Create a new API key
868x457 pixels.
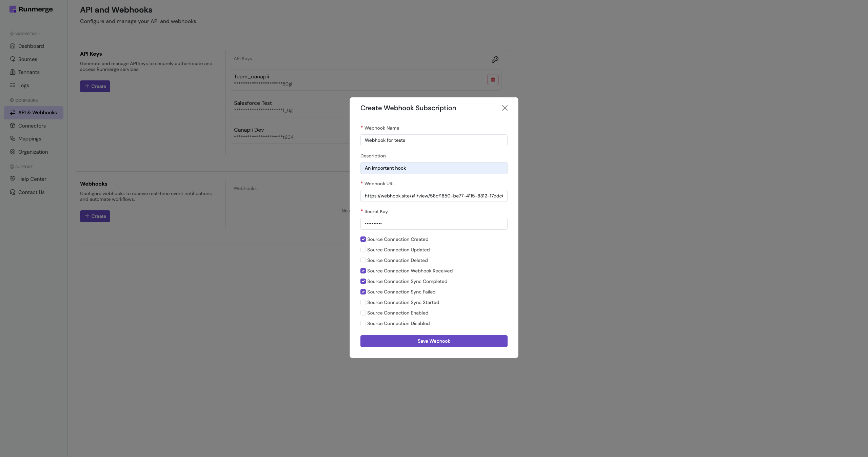point(95,86)
